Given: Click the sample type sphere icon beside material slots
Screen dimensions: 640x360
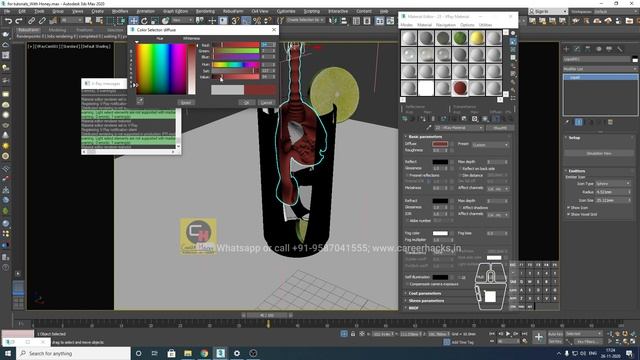Looking at the screenshot, I should click(x=513, y=33).
